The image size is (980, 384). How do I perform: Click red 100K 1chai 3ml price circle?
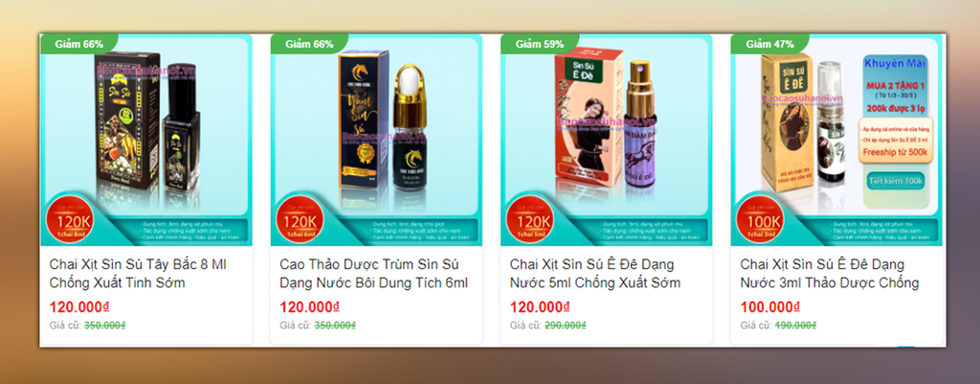point(760,220)
